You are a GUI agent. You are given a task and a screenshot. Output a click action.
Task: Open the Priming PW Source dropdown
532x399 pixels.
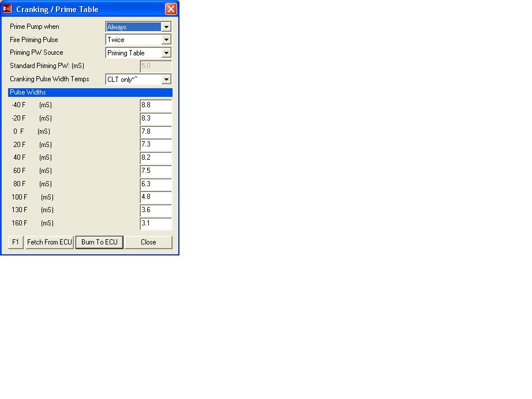[166, 52]
